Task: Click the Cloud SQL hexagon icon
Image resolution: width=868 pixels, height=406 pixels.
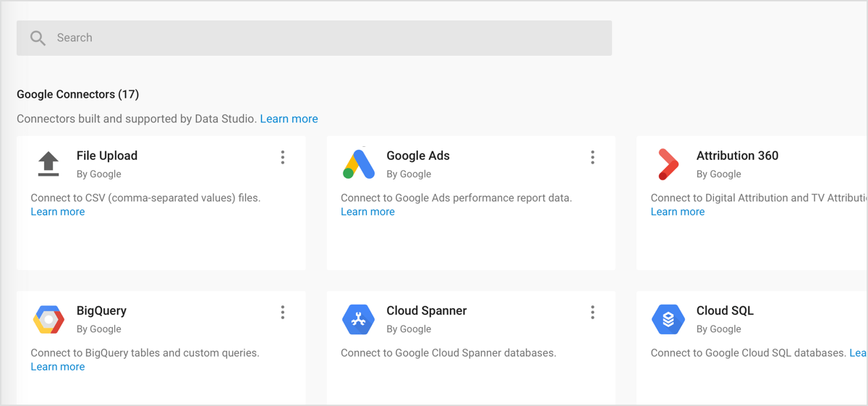Action: coord(668,319)
